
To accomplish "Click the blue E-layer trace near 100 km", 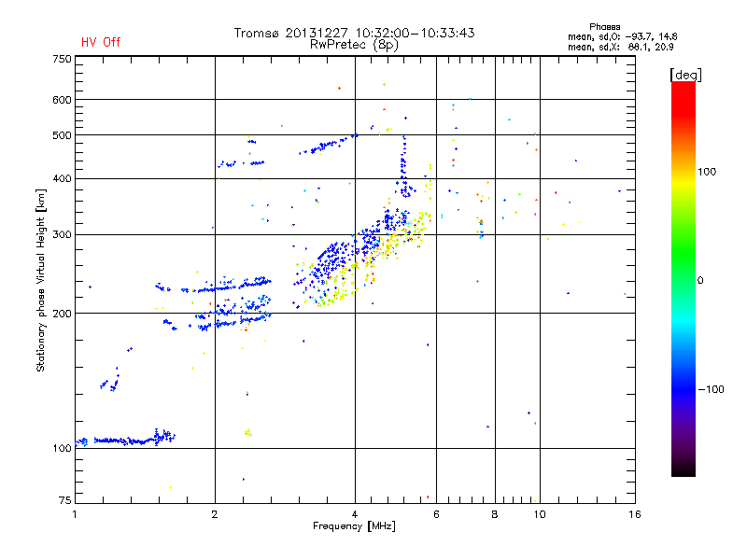I will [x=125, y=439].
